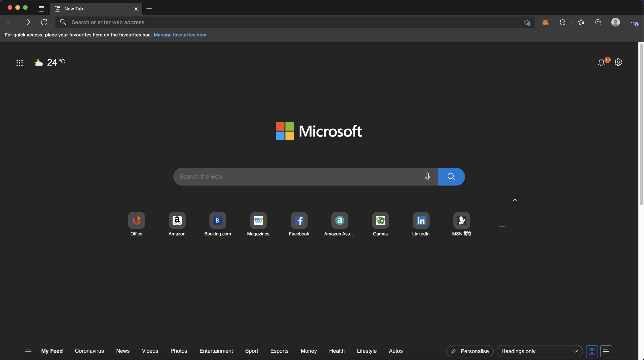This screenshot has height=360, width=644.
Task: Click Manage favourites now link
Action: tap(180, 35)
